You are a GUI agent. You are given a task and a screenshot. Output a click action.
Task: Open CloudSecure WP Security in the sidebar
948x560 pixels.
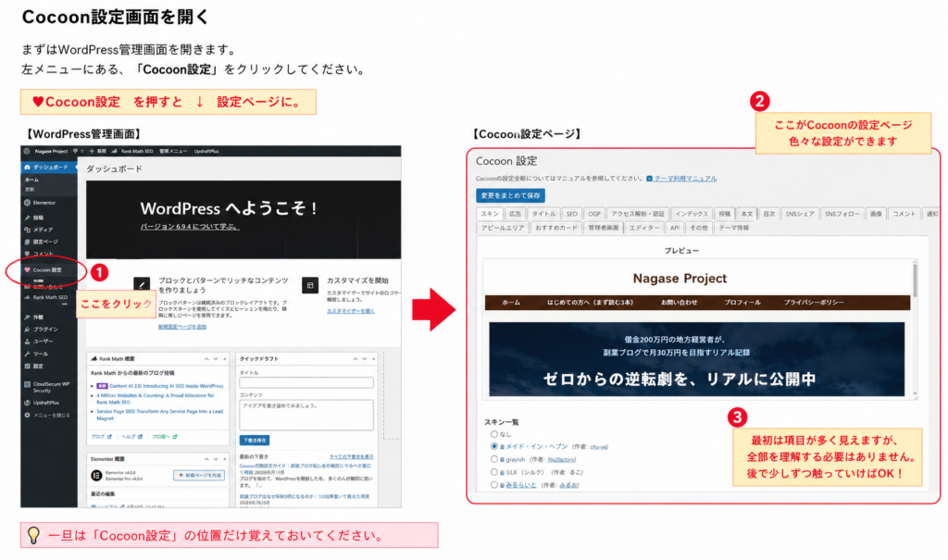(x=49, y=387)
